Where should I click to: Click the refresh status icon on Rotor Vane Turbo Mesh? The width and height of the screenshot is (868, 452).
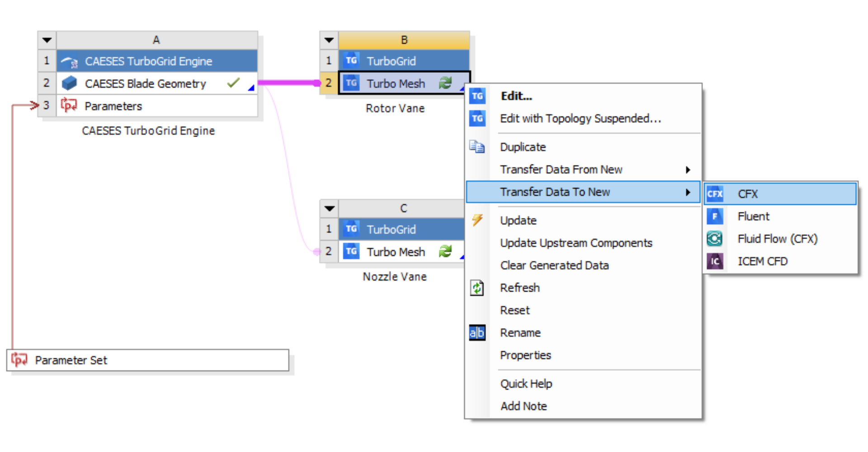tap(445, 83)
